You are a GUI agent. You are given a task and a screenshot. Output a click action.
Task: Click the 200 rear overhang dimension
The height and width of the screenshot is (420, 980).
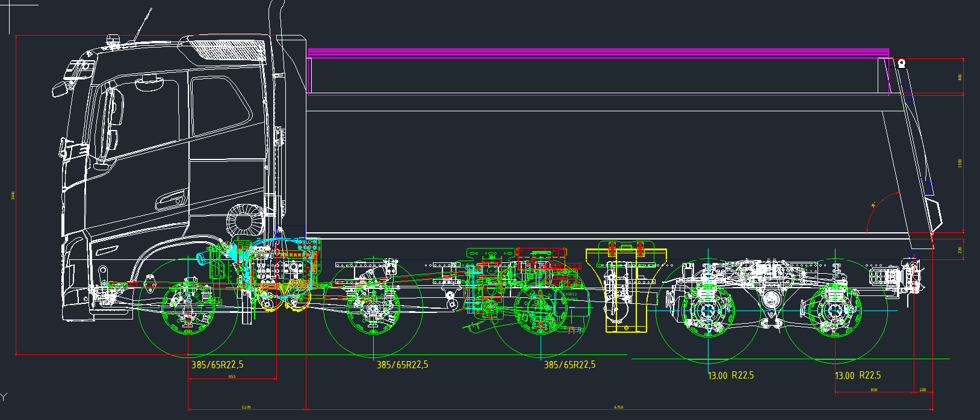(x=923, y=390)
